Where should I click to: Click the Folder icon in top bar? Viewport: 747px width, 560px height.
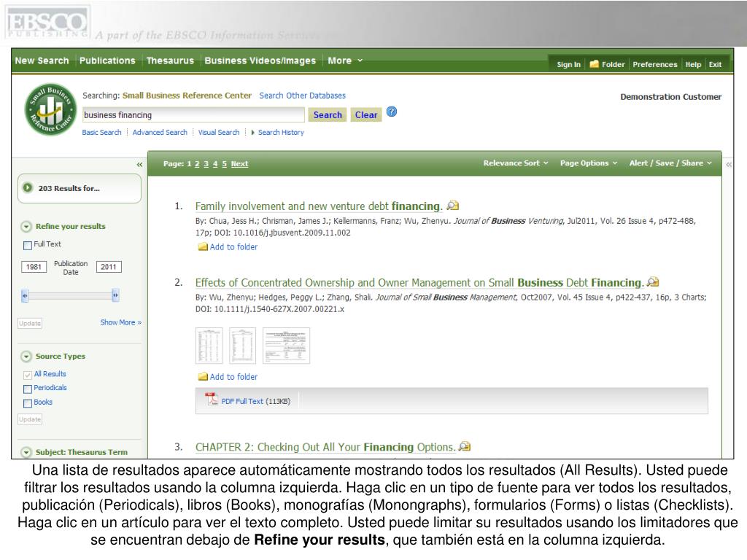(594, 64)
